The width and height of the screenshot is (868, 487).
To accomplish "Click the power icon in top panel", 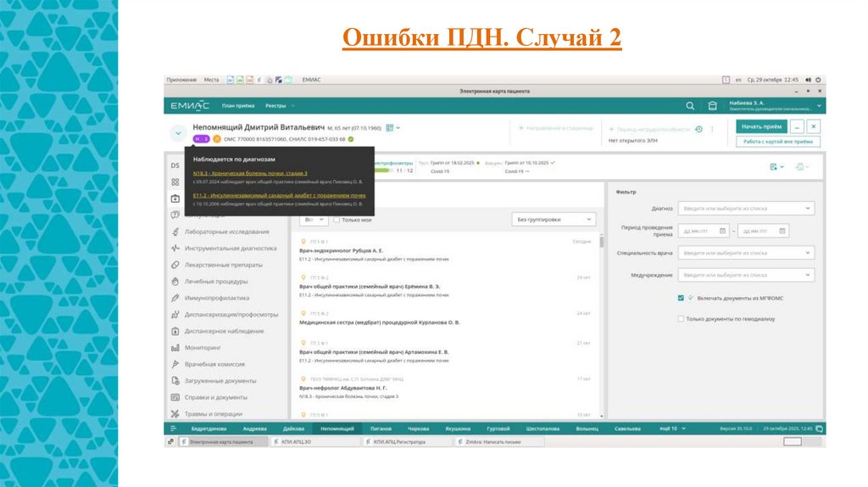I will point(818,80).
